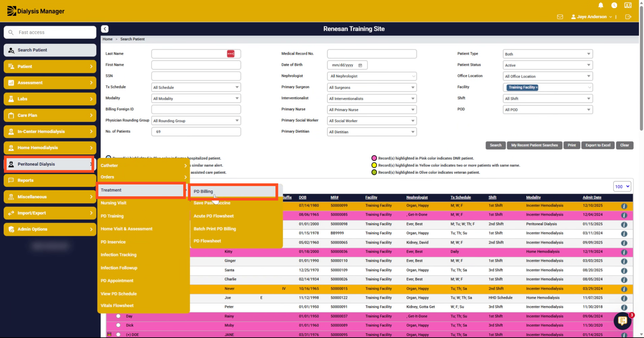This screenshot has width=644, height=338.
Task: Open the rows-per-page dropdown showing 100
Action: (622, 187)
